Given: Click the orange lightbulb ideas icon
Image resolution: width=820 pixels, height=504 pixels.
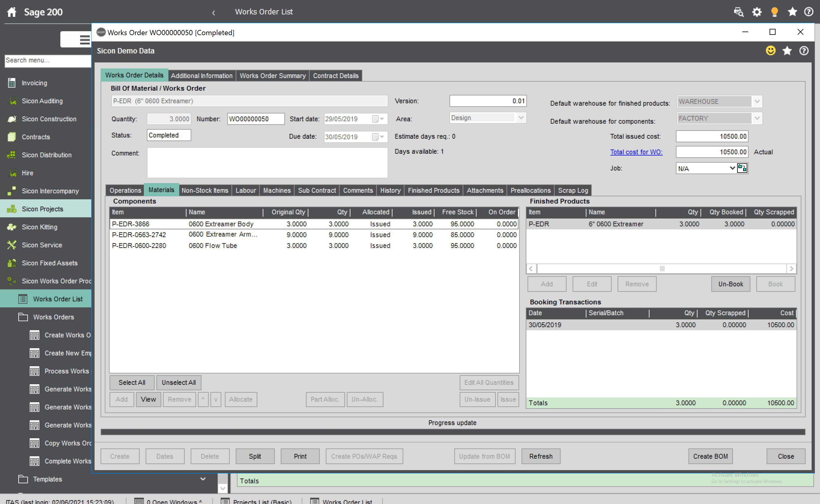Looking at the screenshot, I should pos(774,12).
